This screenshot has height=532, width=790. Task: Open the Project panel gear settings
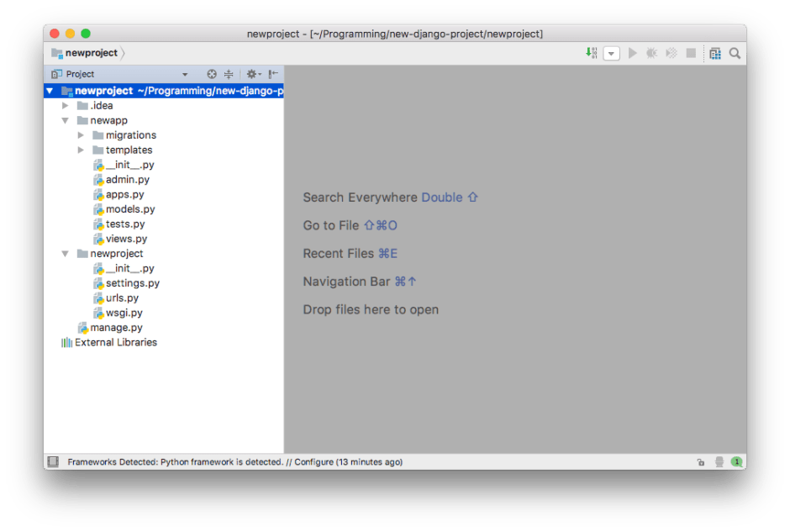[x=252, y=74]
